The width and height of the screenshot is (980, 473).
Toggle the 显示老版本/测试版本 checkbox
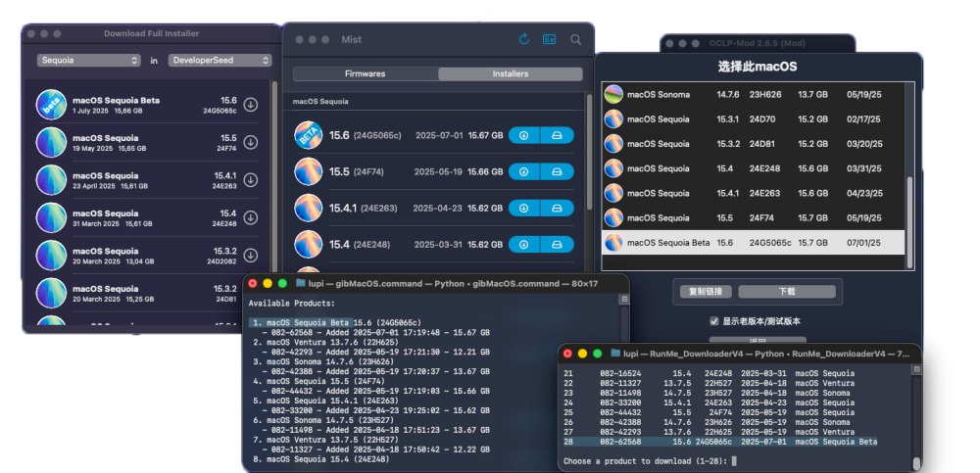pyautogui.click(x=714, y=321)
